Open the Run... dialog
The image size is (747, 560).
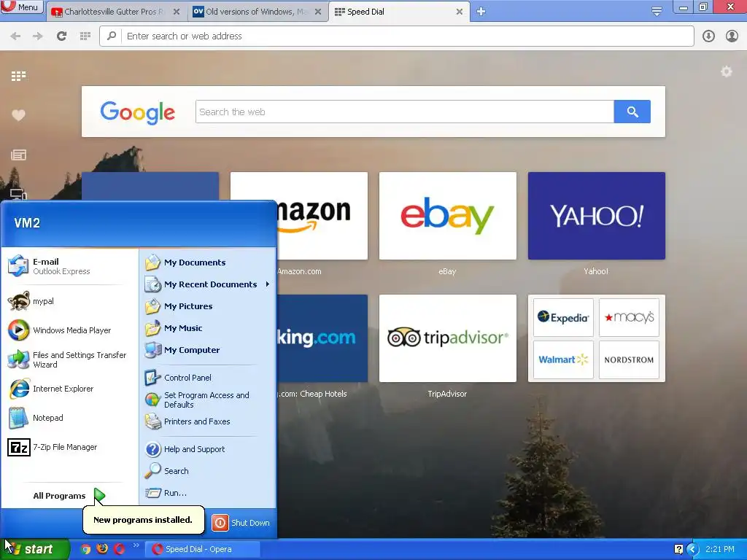coord(208,493)
